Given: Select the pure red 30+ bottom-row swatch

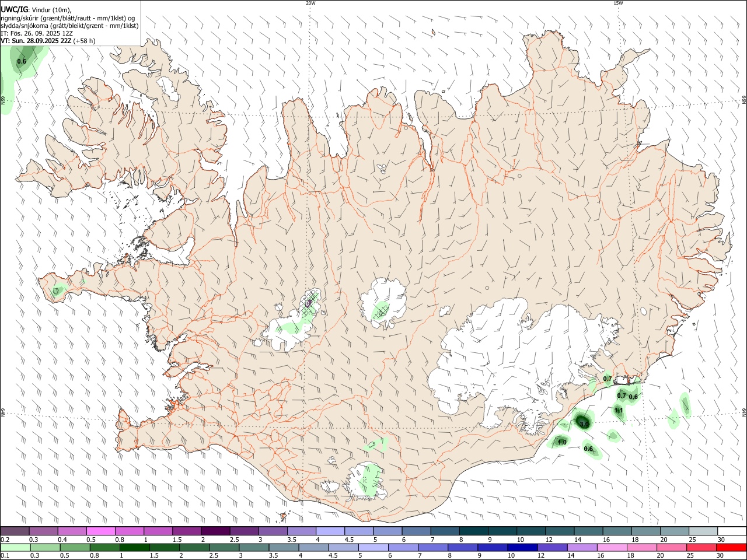Looking at the screenshot, I should pyautogui.click(x=731, y=547).
